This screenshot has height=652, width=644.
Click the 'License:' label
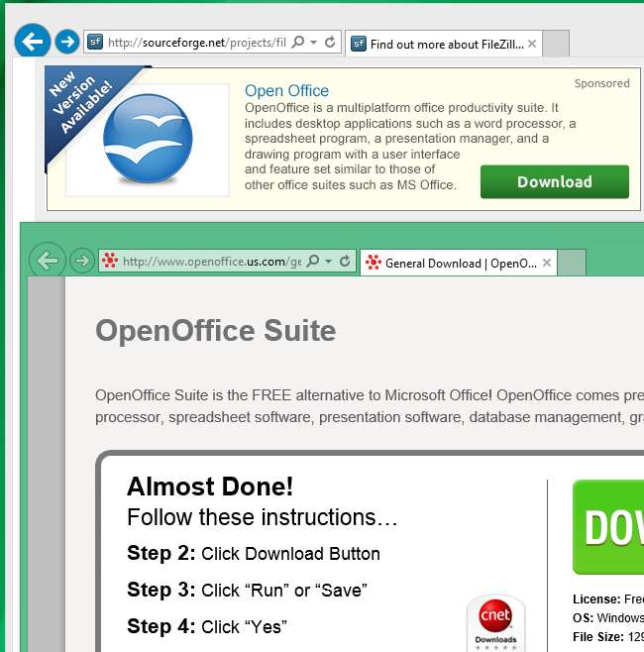click(596, 599)
